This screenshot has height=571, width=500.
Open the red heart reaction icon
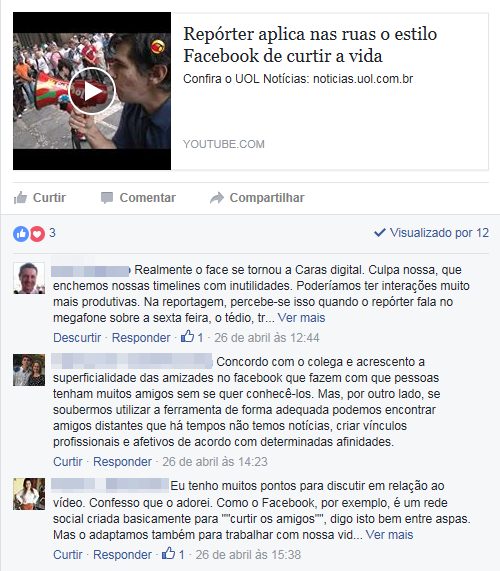tap(37, 233)
